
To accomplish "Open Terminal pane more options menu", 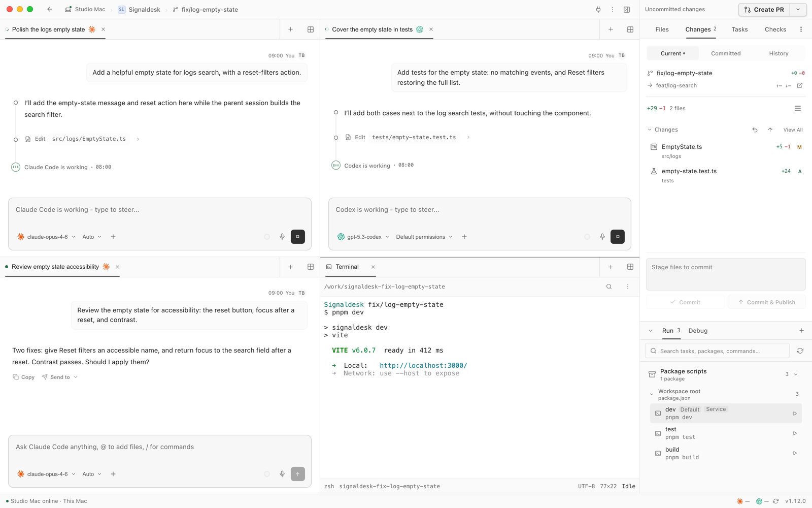I will point(628,287).
